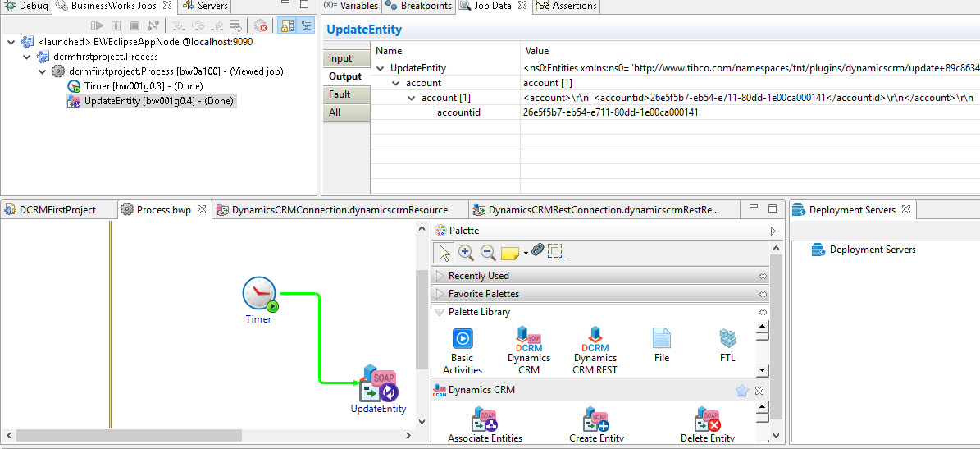Open the Variables tab

coord(351,6)
